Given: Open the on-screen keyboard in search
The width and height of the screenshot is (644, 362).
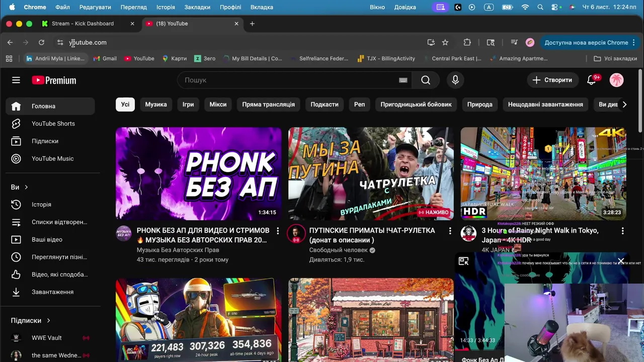Looking at the screenshot, I should click(403, 80).
